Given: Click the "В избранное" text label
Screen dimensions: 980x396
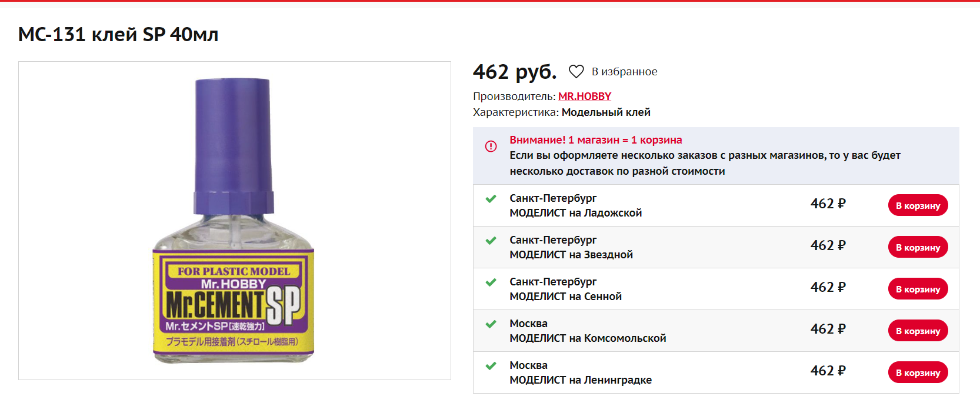Looking at the screenshot, I should (624, 72).
